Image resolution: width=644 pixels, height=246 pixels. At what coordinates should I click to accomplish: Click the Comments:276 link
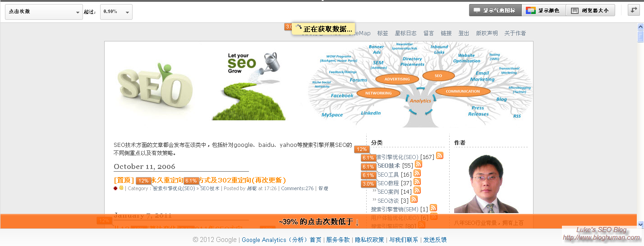point(297,189)
